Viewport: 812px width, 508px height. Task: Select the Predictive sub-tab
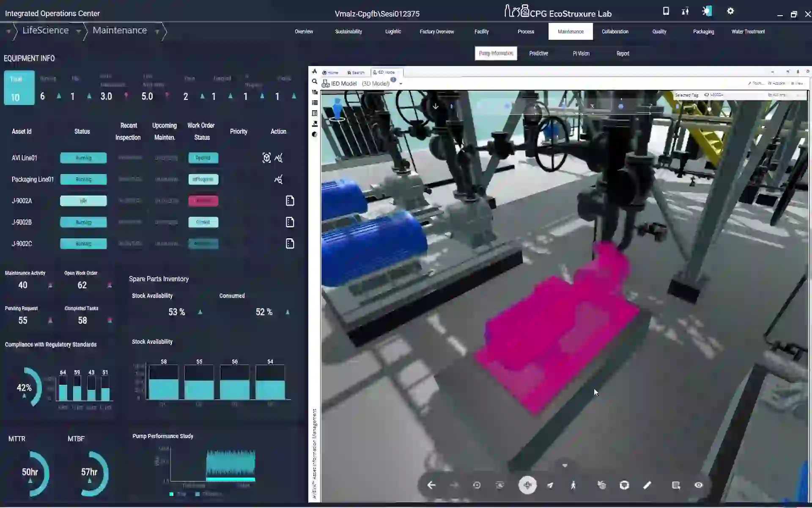pos(539,53)
